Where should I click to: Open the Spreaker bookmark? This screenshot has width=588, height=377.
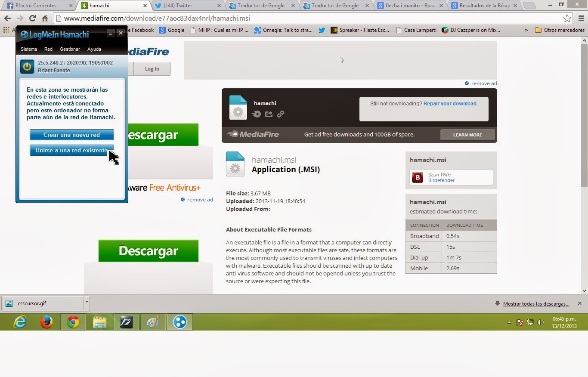click(x=360, y=30)
